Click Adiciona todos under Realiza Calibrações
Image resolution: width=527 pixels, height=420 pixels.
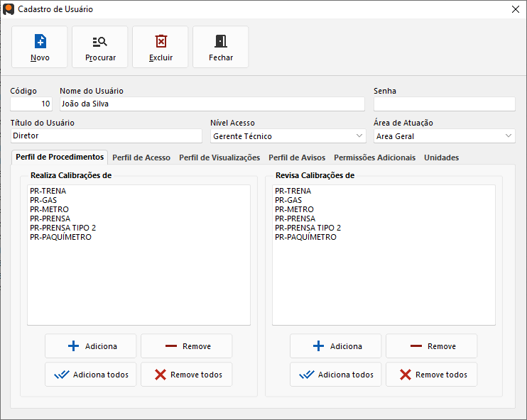pos(91,375)
